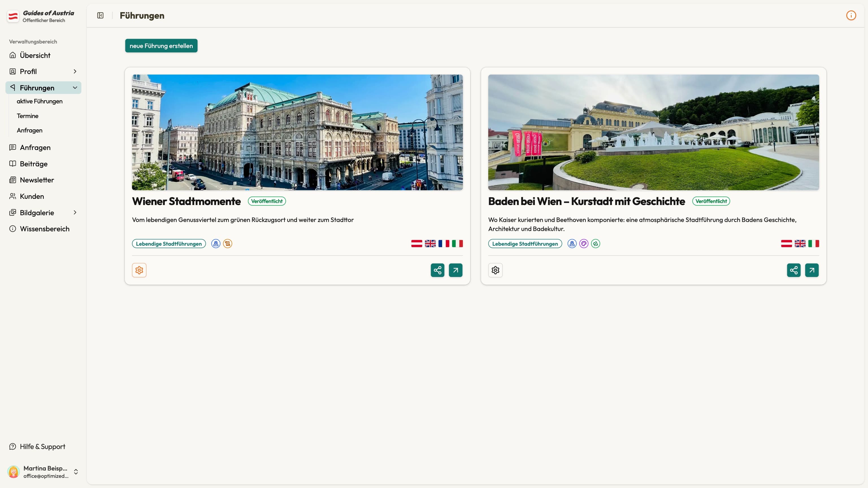Screen dimensions: 868x488
Task: Open Anfragen submenu under Führungen
Action: pyautogui.click(x=30, y=130)
